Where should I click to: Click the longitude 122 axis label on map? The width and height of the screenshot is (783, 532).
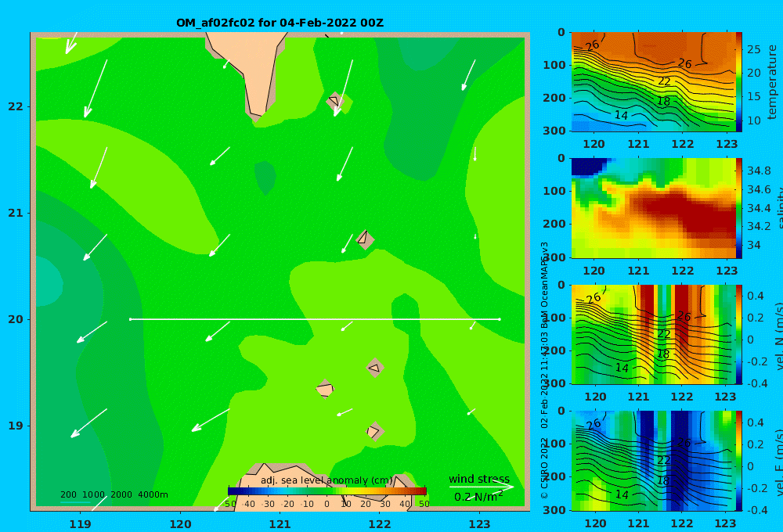tap(380, 524)
